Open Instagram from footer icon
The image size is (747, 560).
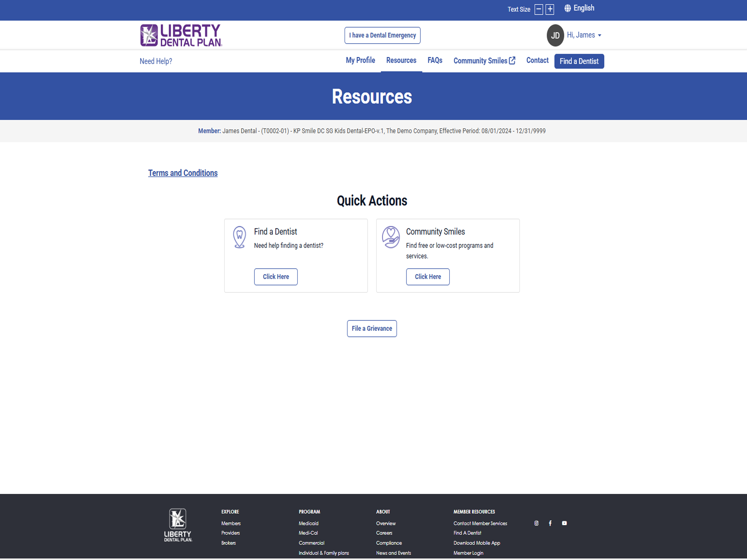(536, 523)
